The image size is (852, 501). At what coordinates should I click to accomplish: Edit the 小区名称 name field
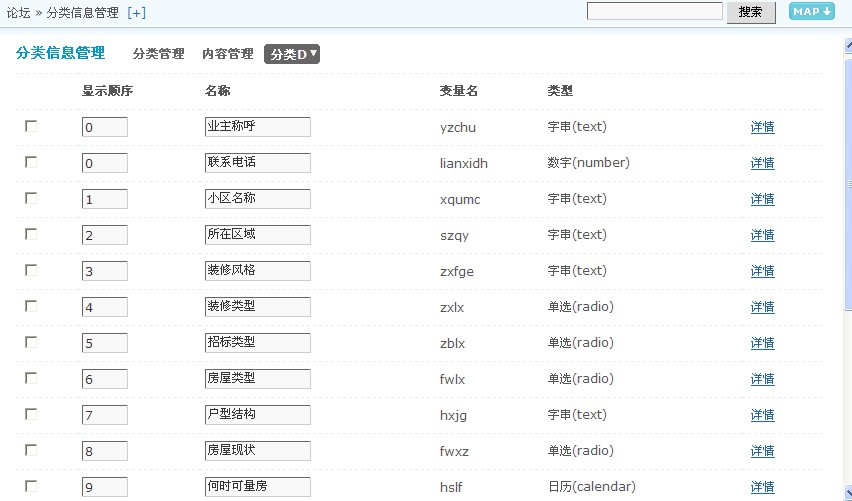tap(258, 199)
